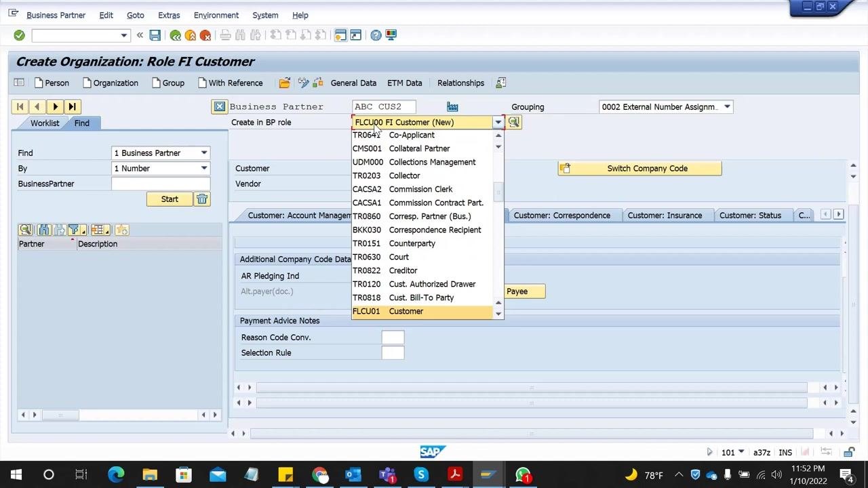Screen dimensions: 868x488
Task: Click the icon right of Relationships
Action: 501,83
